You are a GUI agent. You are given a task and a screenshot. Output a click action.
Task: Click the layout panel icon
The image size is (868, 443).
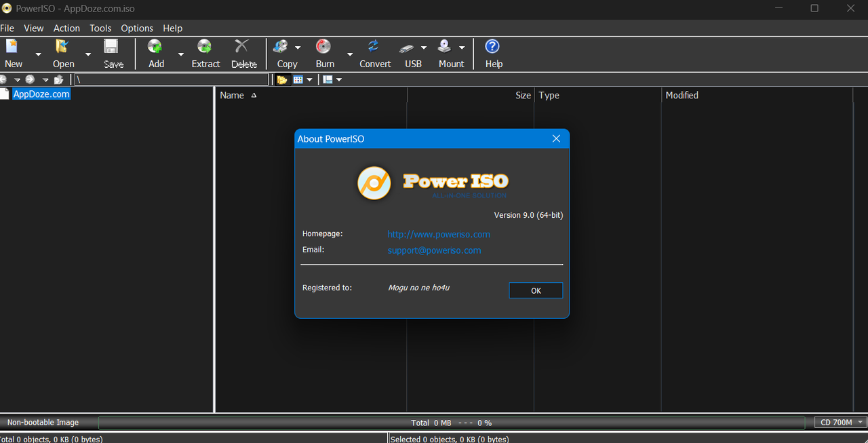tap(328, 79)
